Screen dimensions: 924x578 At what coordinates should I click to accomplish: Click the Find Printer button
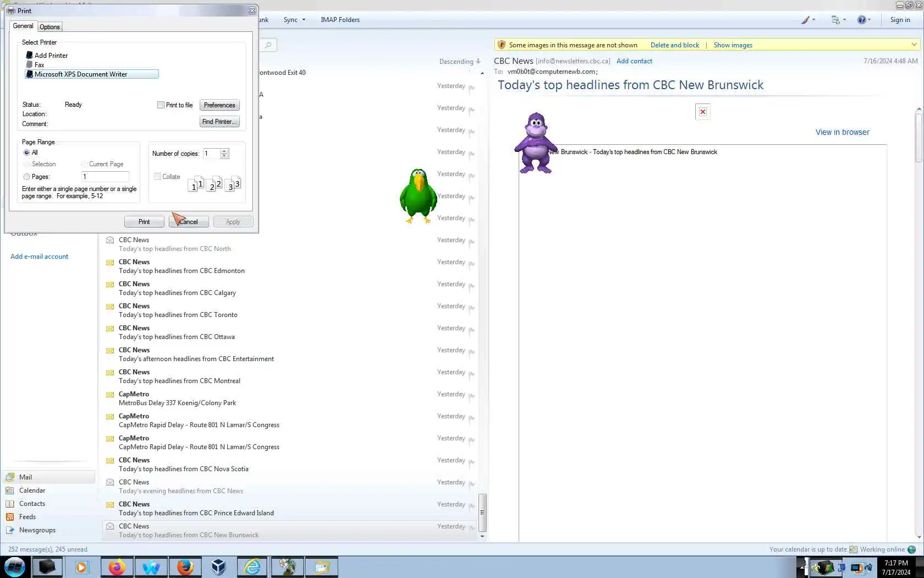[219, 122]
